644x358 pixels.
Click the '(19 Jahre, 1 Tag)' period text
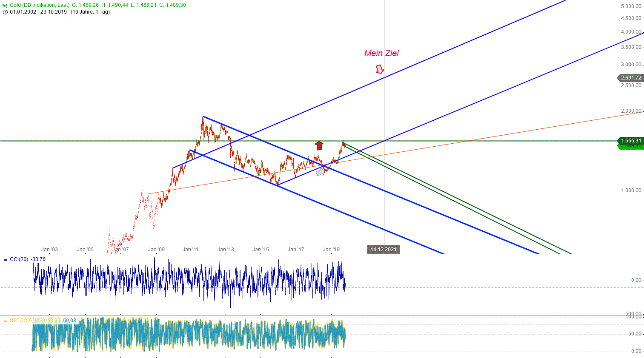pos(90,12)
